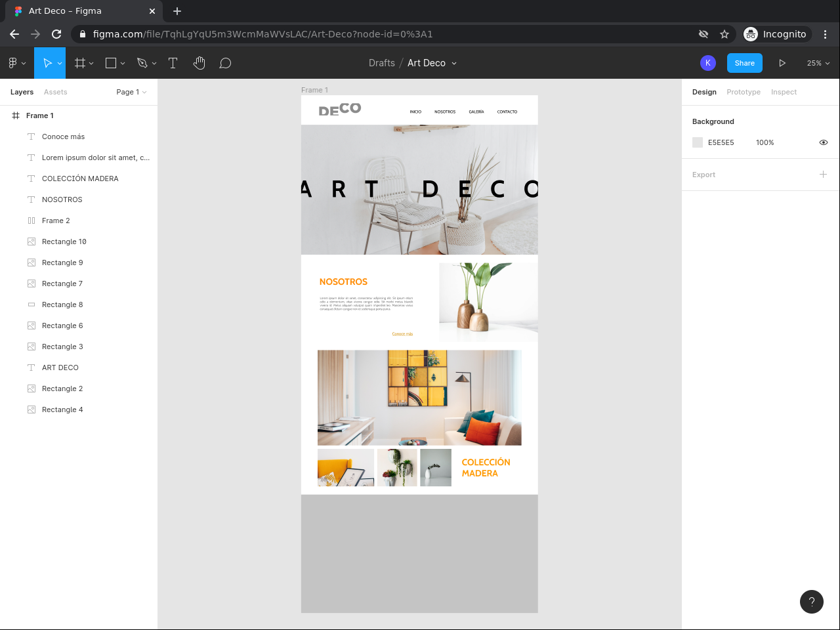Present the prototype with play icon
Image resolution: width=840 pixels, height=630 pixels.
coord(782,63)
